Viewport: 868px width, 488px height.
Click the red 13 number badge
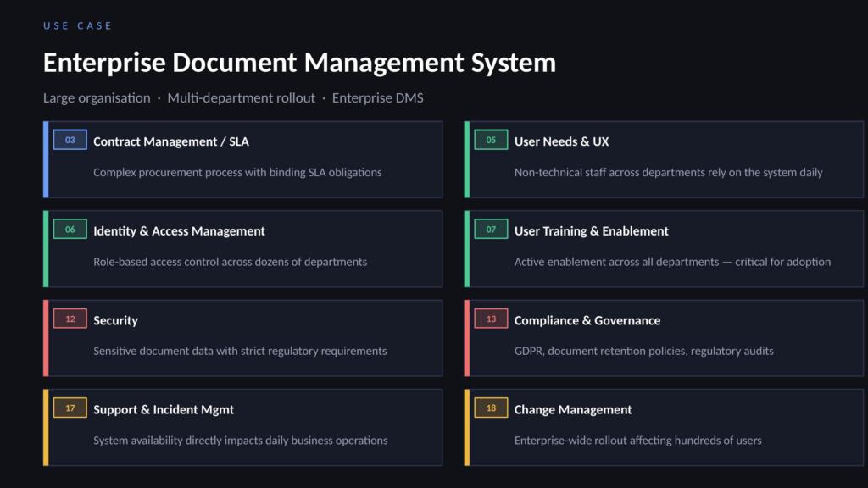point(491,319)
